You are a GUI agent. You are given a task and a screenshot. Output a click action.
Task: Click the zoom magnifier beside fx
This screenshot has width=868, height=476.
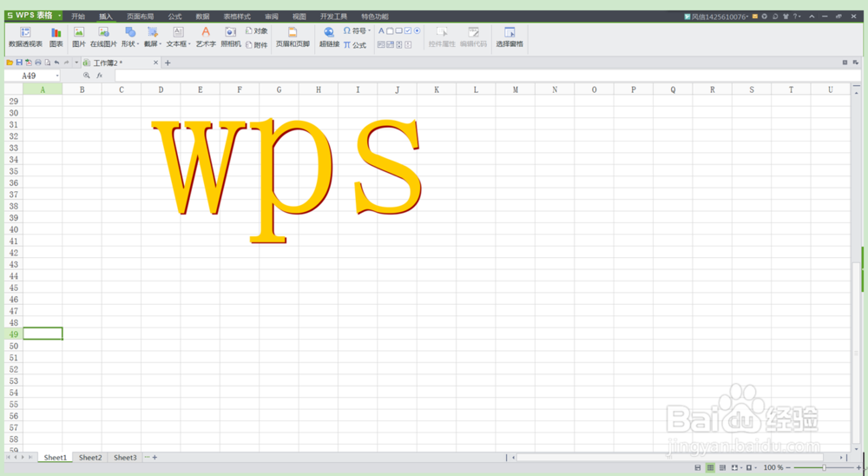tap(86, 76)
